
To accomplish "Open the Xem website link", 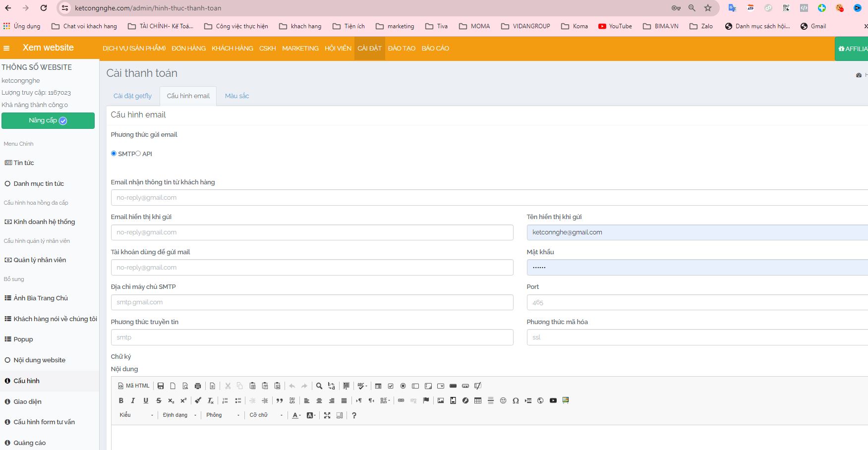I will click(48, 48).
